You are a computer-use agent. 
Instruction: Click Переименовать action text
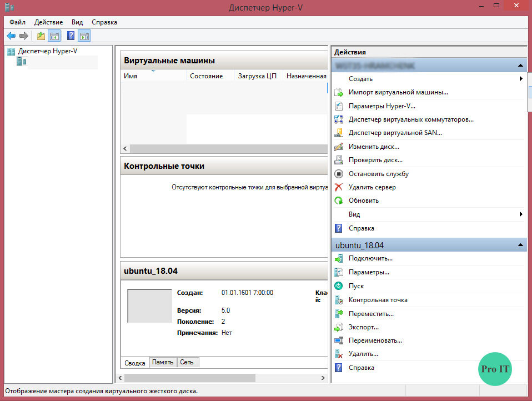point(375,340)
